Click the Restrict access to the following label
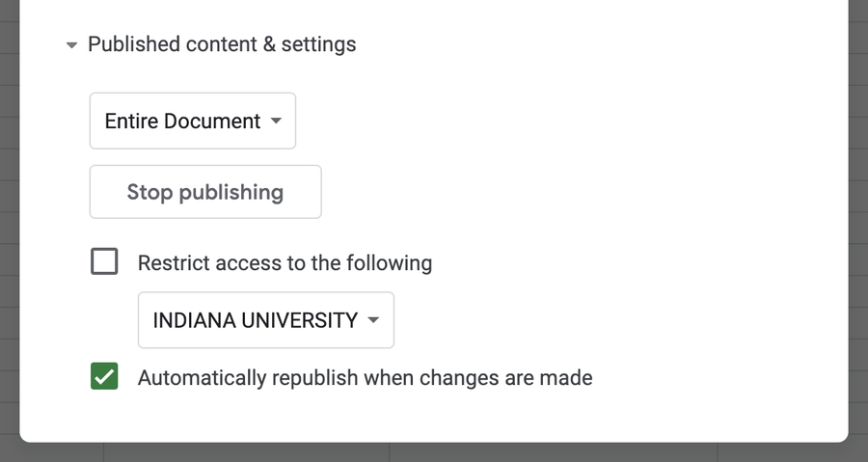The image size is (868, 462). [x=285, y=262]
